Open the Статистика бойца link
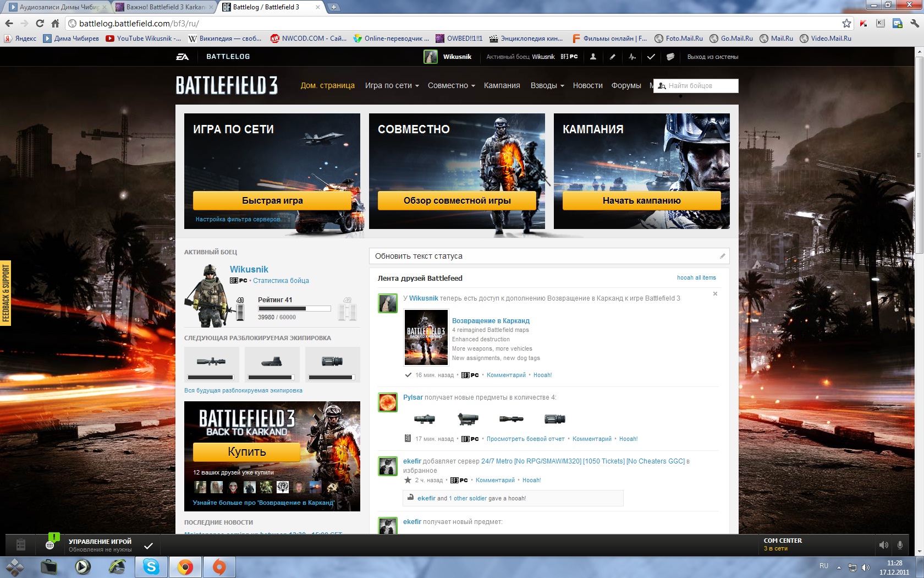Screen dimensions: 924x578 pos(280,281)
